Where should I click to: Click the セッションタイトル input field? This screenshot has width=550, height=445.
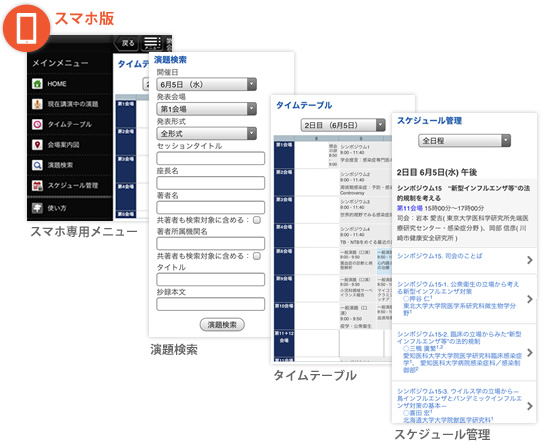pos(210,159)
